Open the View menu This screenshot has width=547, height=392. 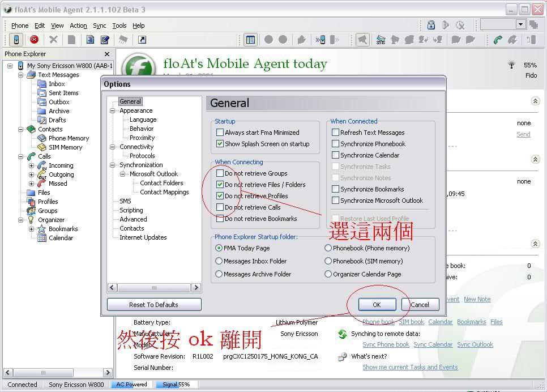tap(57, 25)
